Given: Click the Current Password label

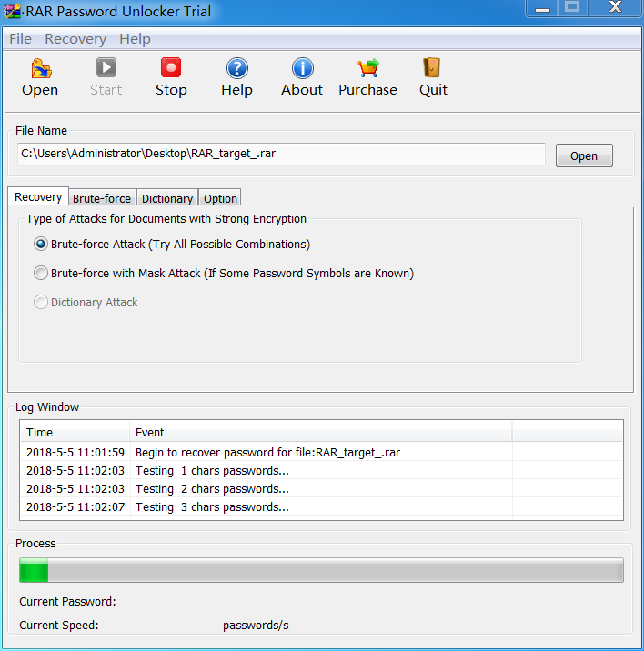Looking at the screenshot, I should click(67, 602).
